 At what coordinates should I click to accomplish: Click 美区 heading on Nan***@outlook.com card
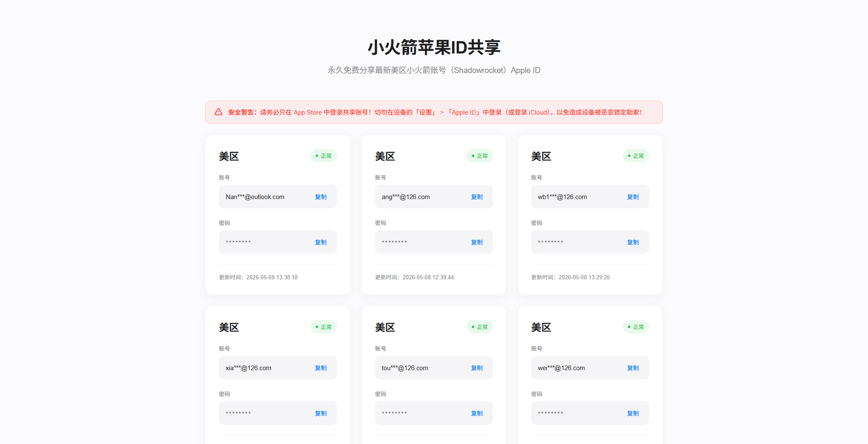tap(229, 156)
